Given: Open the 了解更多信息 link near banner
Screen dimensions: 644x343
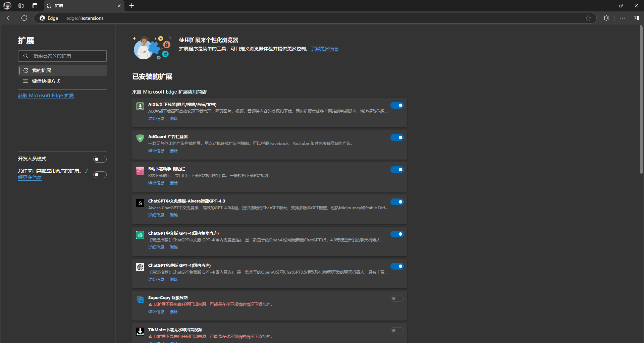Looking at the screenshot, I should 325,49.
